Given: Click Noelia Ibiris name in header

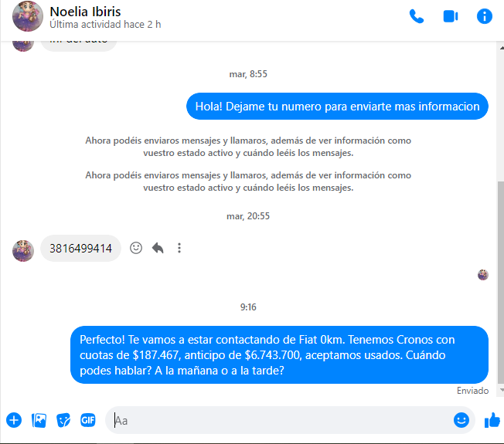Looking at the screenshot, I should click(85, 12).
